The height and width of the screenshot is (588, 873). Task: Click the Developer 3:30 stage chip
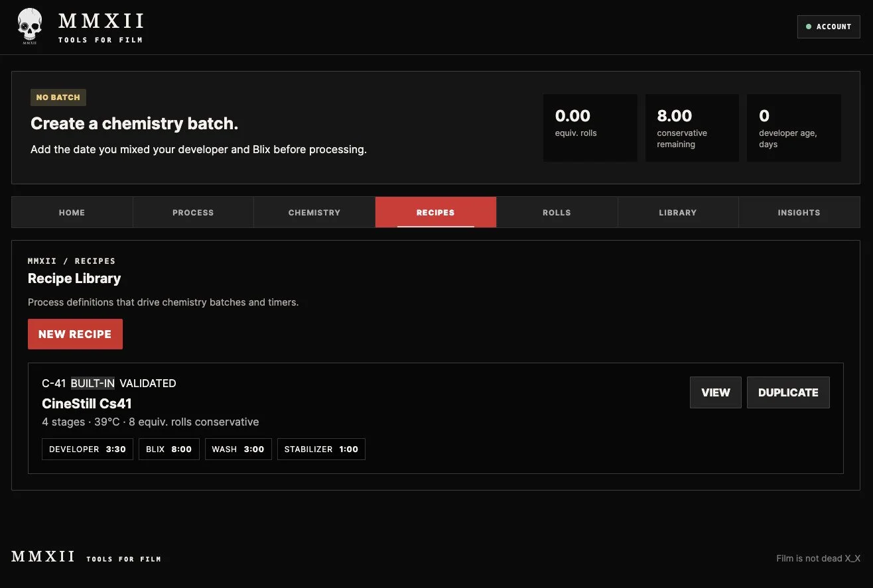[88, 449]
